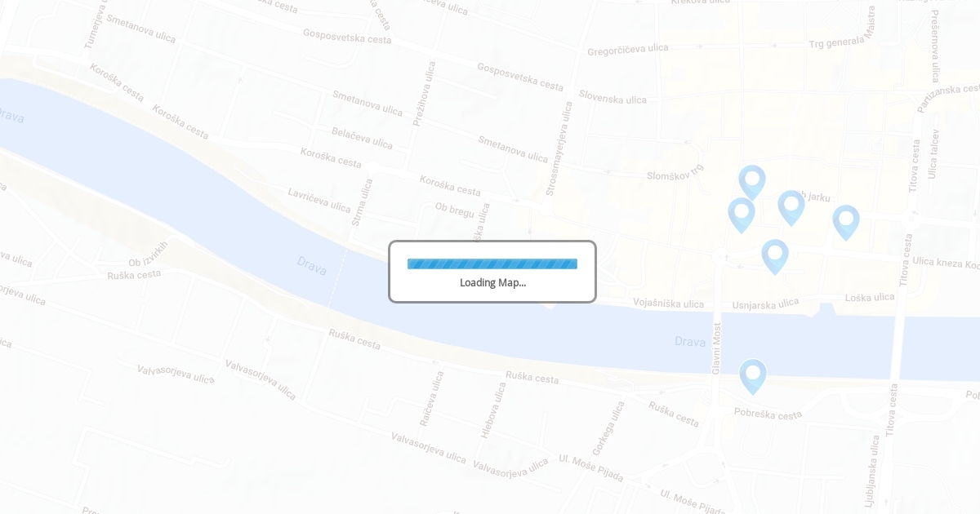Viewport: 980px width, 514px height.
Task: Select the Lavričeva ulica street label
Action: point(319,200)
